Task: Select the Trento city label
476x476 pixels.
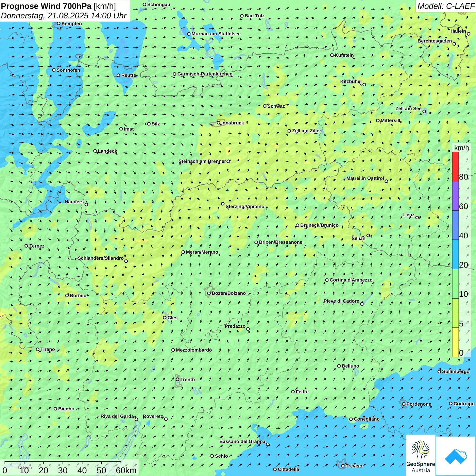Action: pos(188,379)
